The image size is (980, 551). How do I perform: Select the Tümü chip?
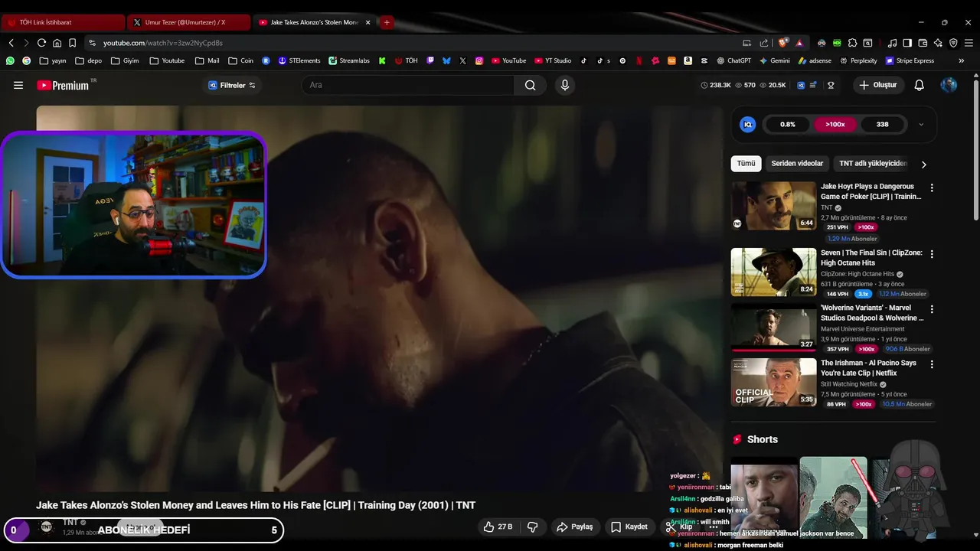coord(746,163)
